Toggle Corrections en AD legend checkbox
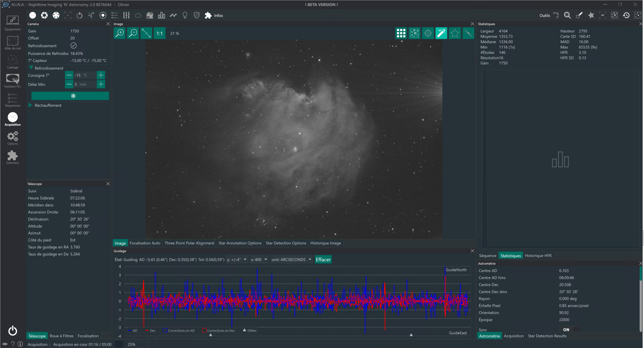Screen dimensions: 644x348 165,331
